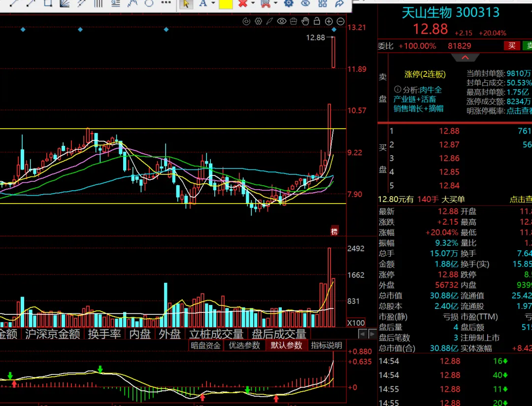This screenshot has width=532, height=406.
Task: Open 指标说明 indicator description
Action: tap(327, 345)
